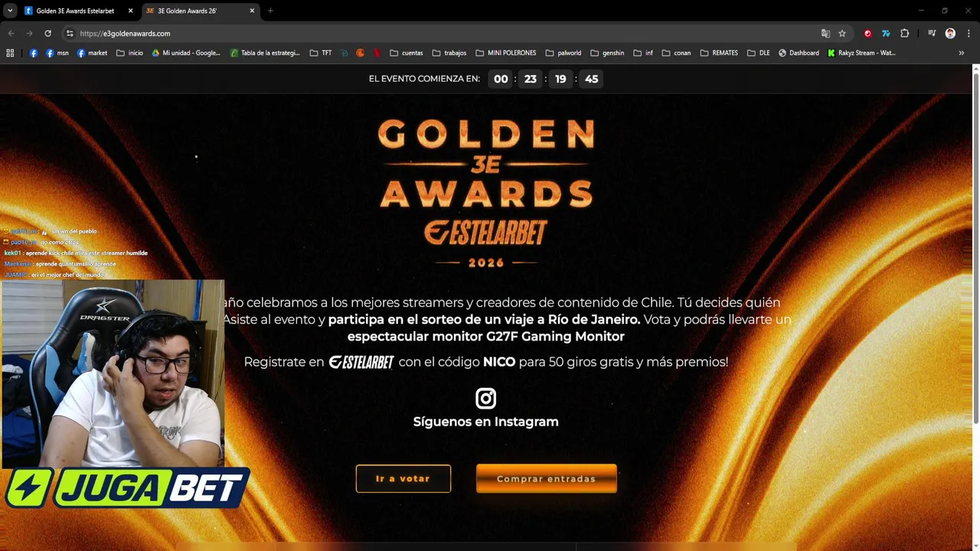
Task: Expand the inf bookmarks folder
Action: pyautogui.click(x=643, y=53)
